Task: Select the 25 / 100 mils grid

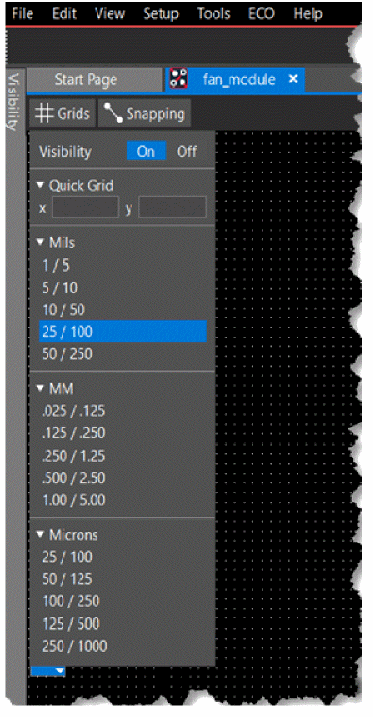Action: [x=123, y=332]
